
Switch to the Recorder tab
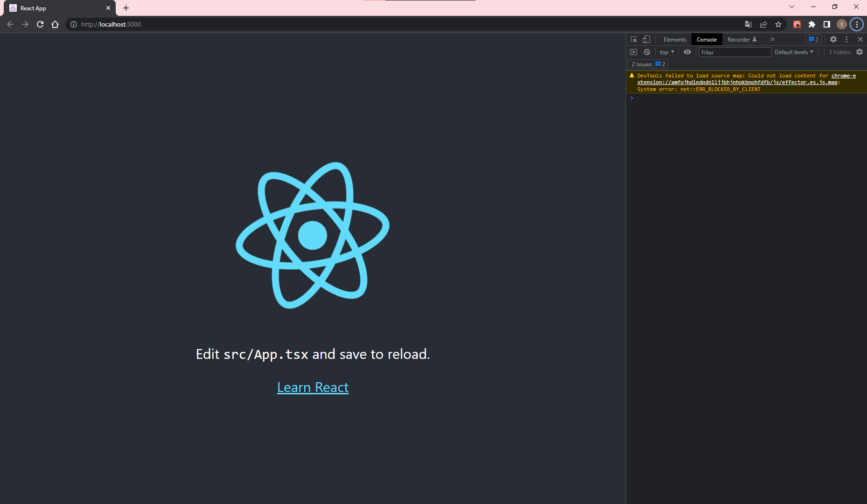[x=742, y=40]
